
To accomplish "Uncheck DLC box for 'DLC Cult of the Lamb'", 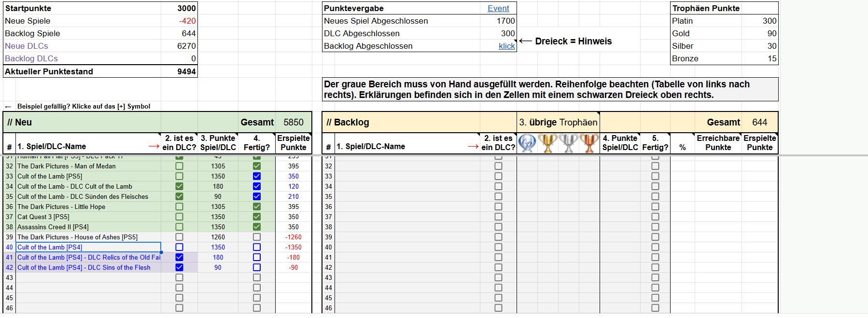I will coord(179,186).
